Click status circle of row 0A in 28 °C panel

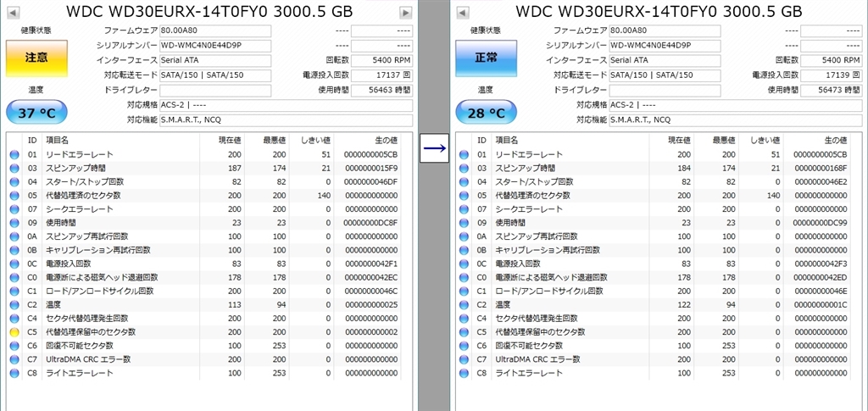[464, 236]
